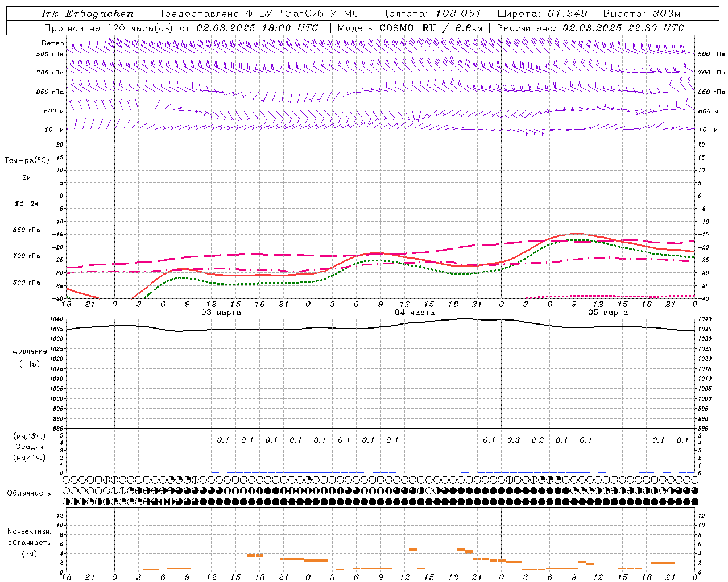Click the 850 гПа temperature legend entry
Image resolution: width=728 pixels, height=582 pixels.
[x=26, y=230]
